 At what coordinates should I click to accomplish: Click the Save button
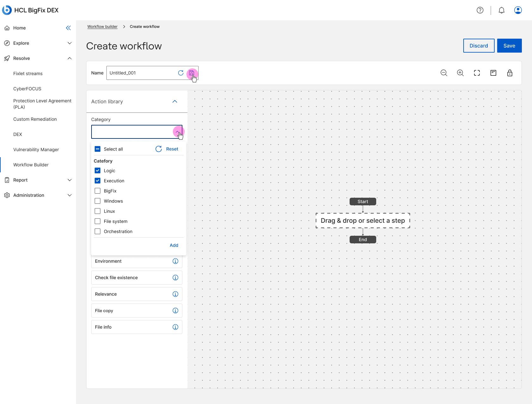point(509,46)
